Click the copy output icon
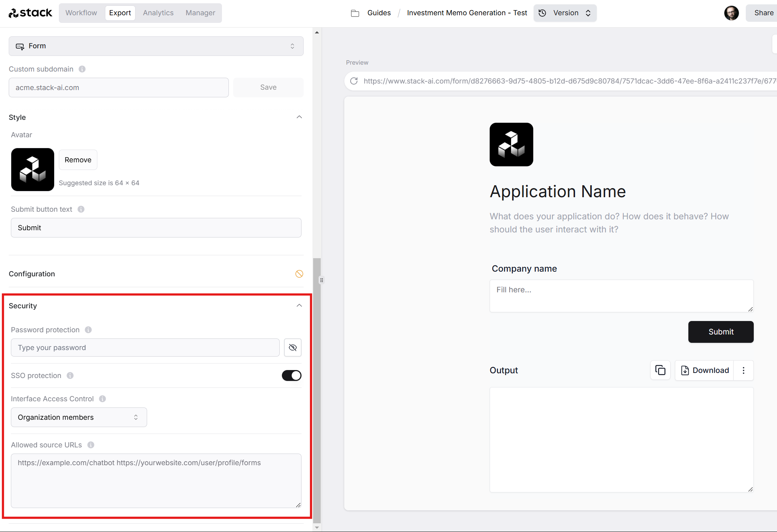The height and width of the screenshot is (532, 777). [661, 370]
